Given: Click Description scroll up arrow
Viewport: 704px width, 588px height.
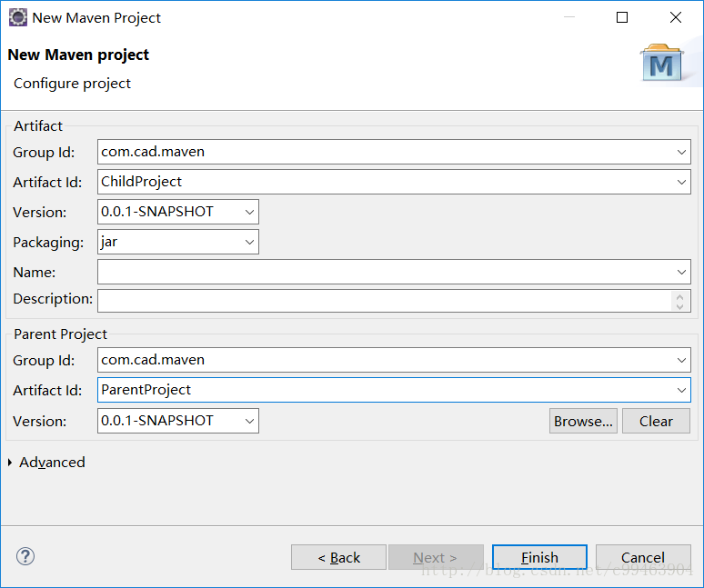Looking at the screenshot, I should coord(679,296).
